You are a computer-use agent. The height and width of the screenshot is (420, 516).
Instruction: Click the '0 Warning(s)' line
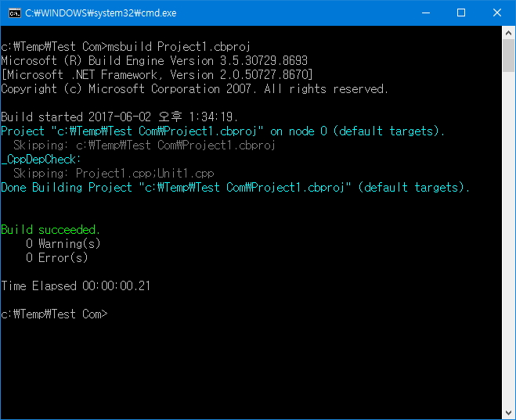(63, 244)
